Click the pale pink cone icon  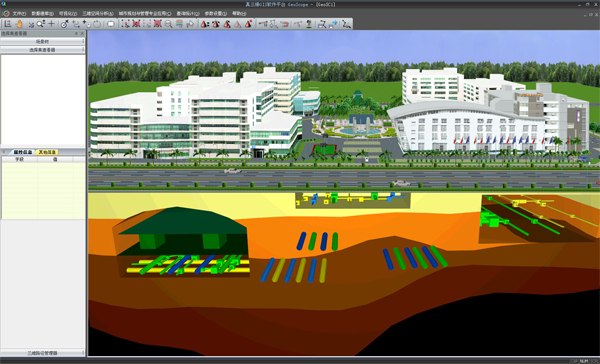pyautogui.click(x=238, y=24)
